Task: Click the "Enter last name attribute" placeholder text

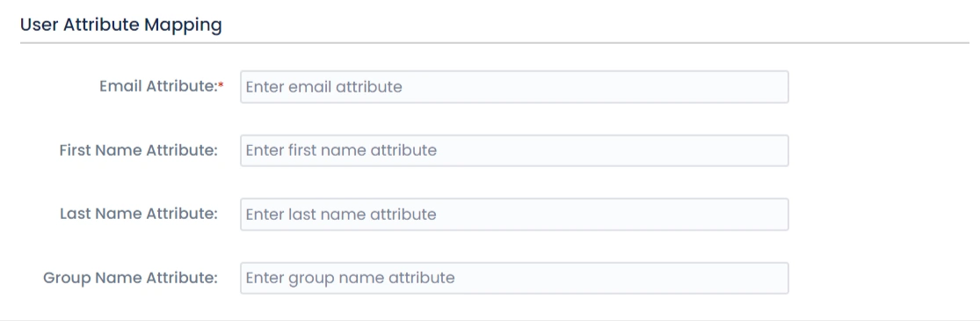Action: point(341,215)
